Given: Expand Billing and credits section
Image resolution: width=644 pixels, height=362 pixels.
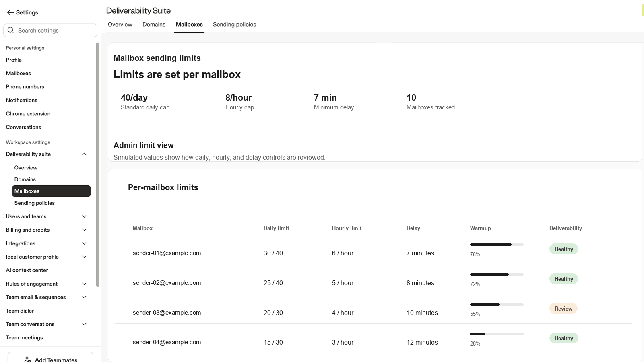Looking at the screenshot, I should pos(84,230).
